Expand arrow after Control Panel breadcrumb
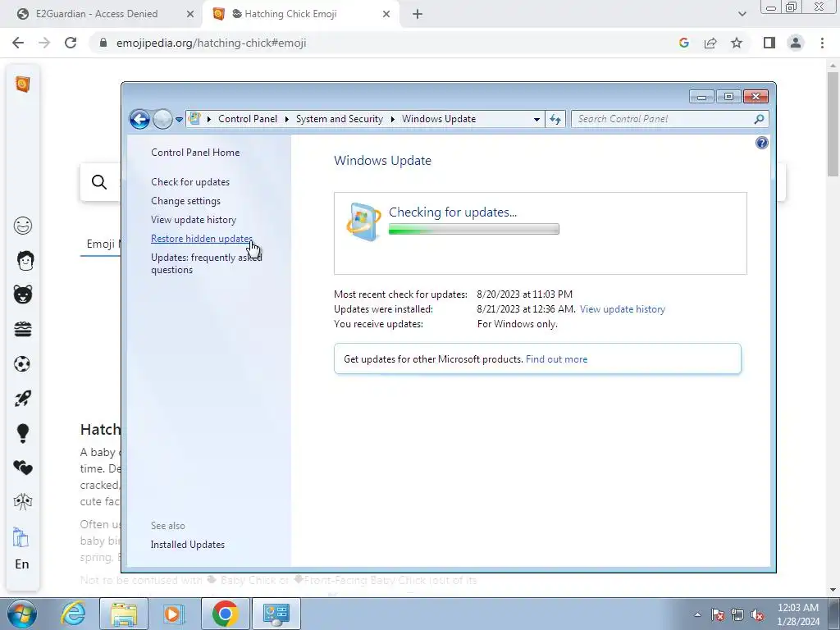Image resolution: width=840 pixels, height=630 pixels. (x=286, y=119)
